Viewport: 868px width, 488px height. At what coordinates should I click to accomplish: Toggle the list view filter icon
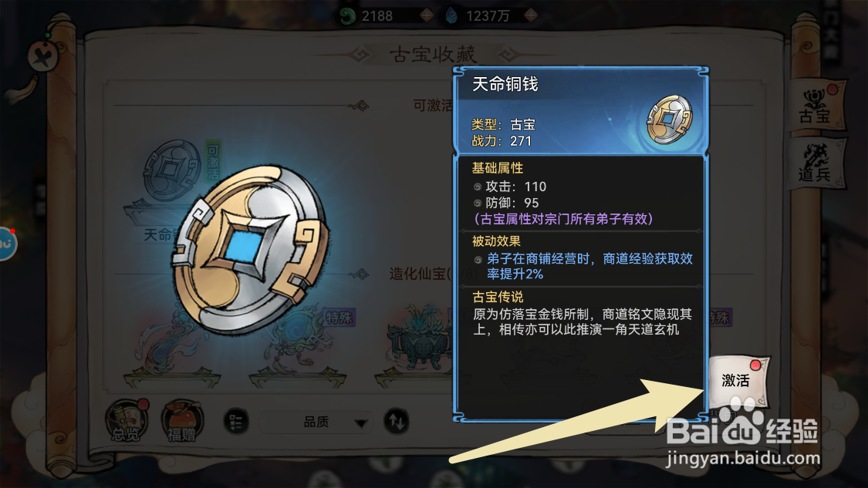pos(236,422)
